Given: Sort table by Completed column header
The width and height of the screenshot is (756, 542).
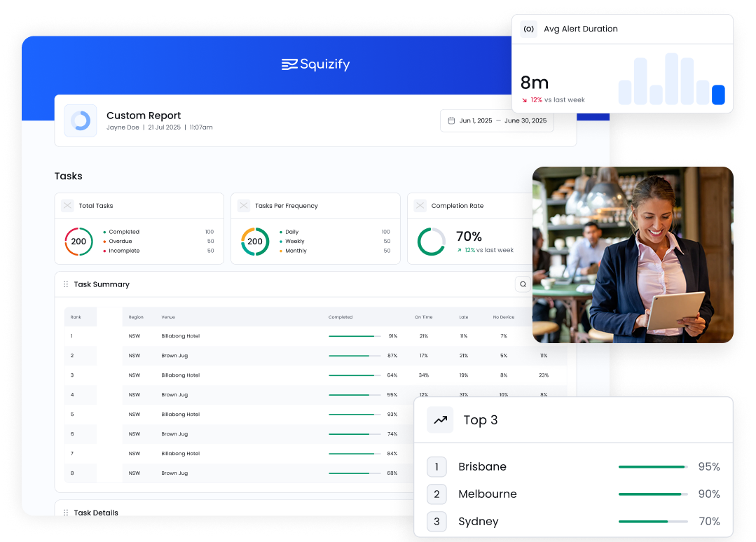Looking at the screenshot, I should pyautogui.click(x=341, y=317).
